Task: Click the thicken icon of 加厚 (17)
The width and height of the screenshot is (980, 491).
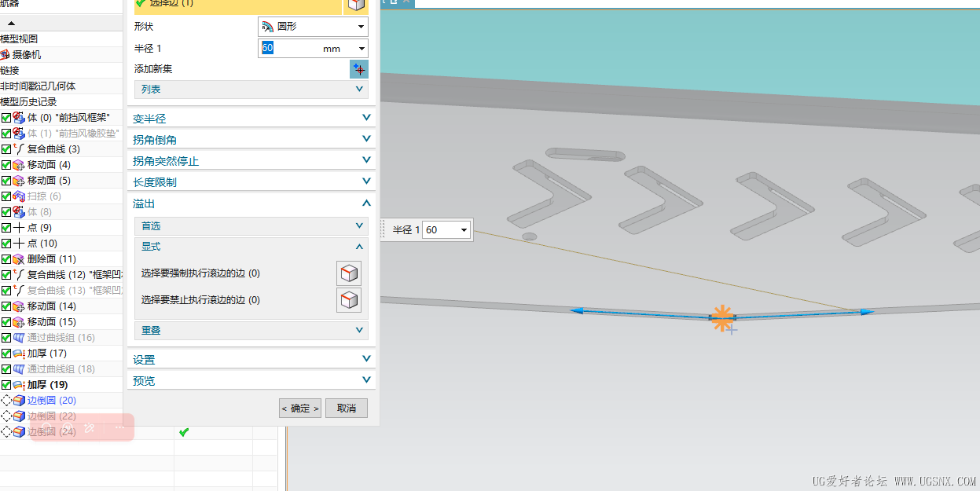Action: (20, 354)
